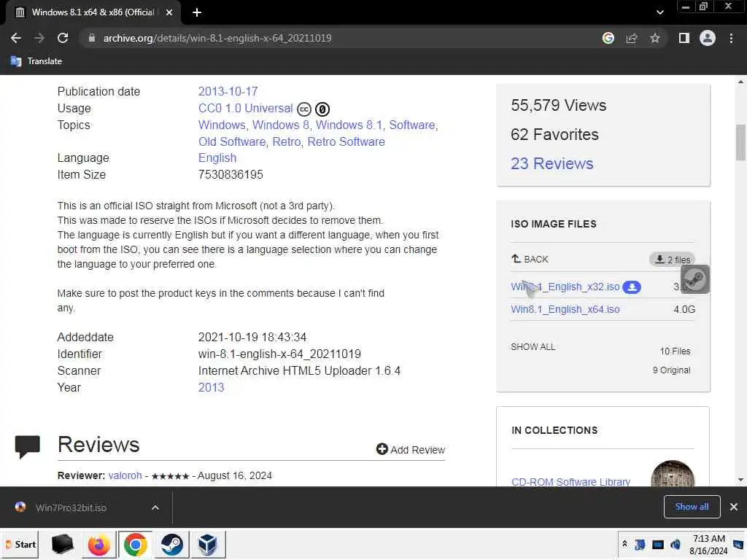747x560 pixels.
Task: Click '55,579 Views' text
Action: tap(558, 105)
